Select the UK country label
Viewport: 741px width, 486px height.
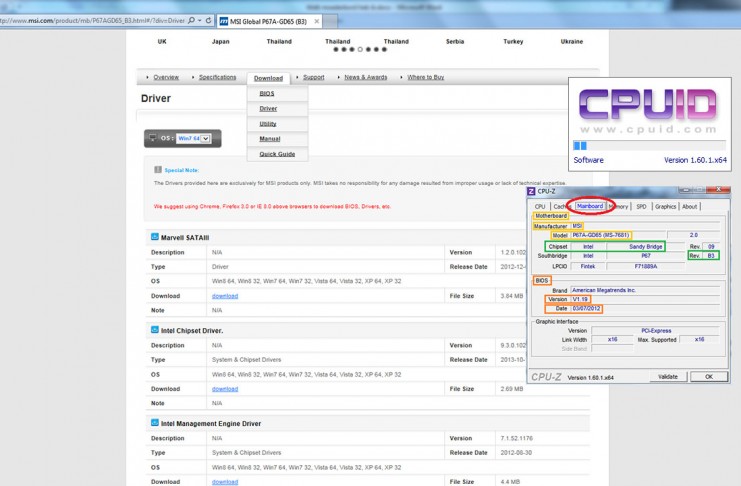(162, 42)
